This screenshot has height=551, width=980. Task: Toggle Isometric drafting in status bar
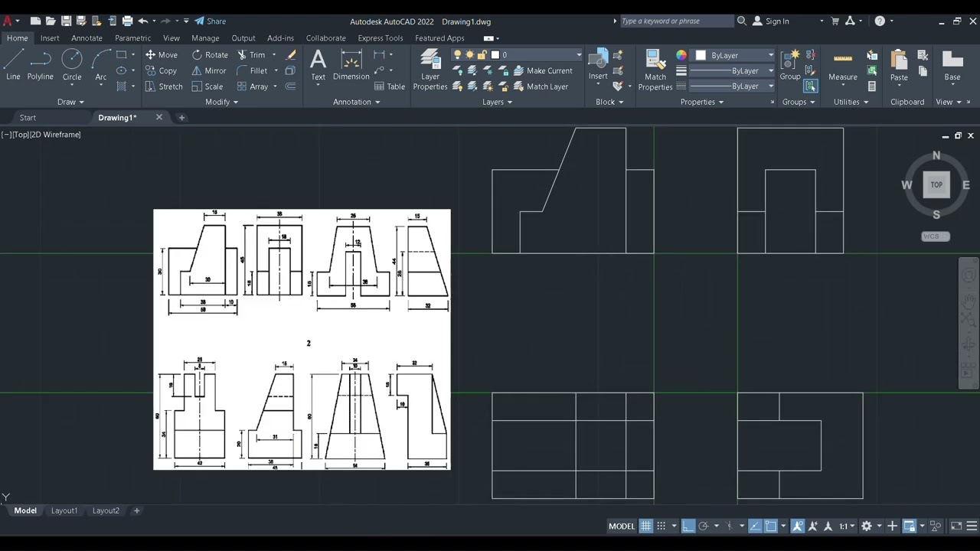pos(730,526)
